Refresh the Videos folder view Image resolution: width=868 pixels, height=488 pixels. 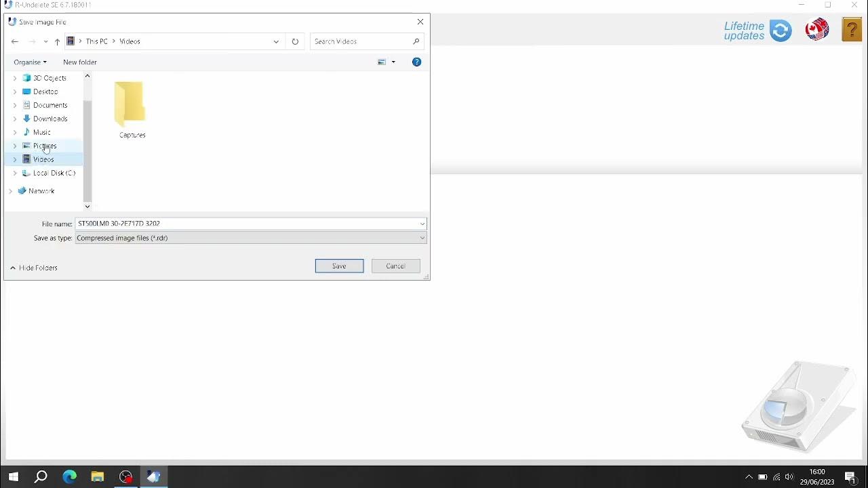point(295,41)
